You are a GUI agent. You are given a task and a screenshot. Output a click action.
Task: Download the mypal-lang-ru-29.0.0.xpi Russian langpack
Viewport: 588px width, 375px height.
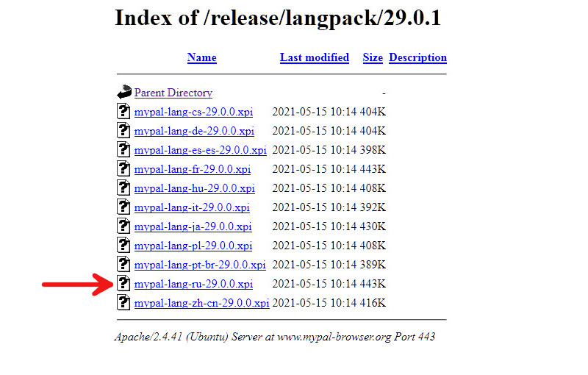coord(193,284)
